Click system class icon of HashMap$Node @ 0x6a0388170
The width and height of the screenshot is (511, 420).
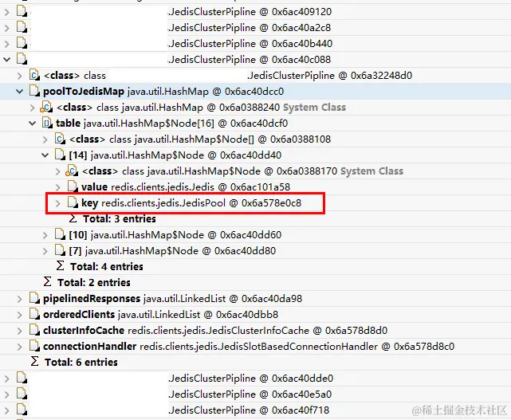72,171
